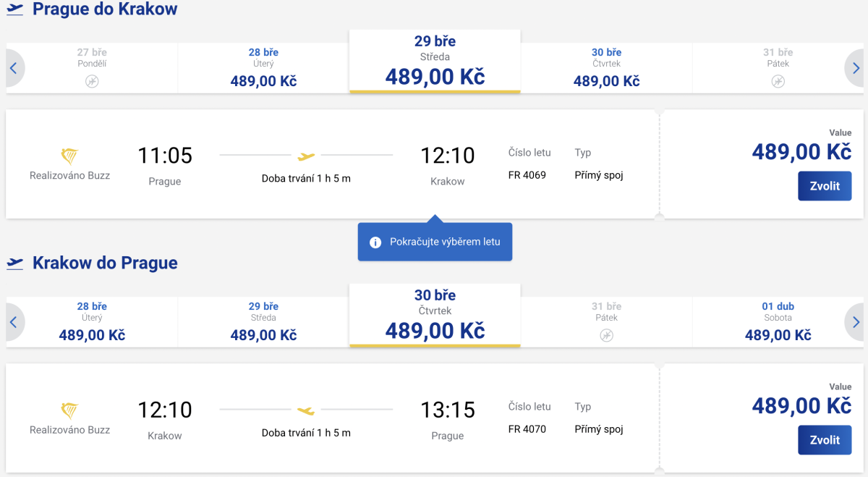Select return date 28 bře Úterý

[92, 322]
